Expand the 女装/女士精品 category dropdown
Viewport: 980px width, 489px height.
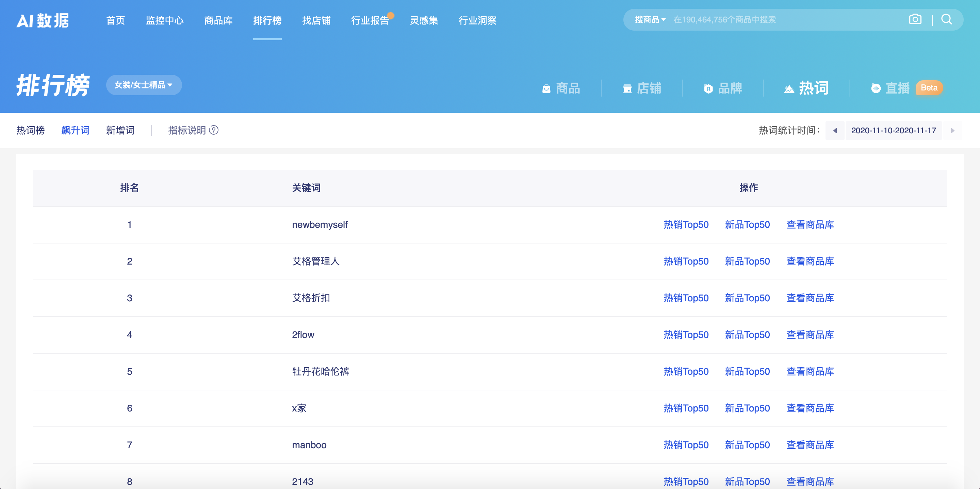click(x=143, y=85)
